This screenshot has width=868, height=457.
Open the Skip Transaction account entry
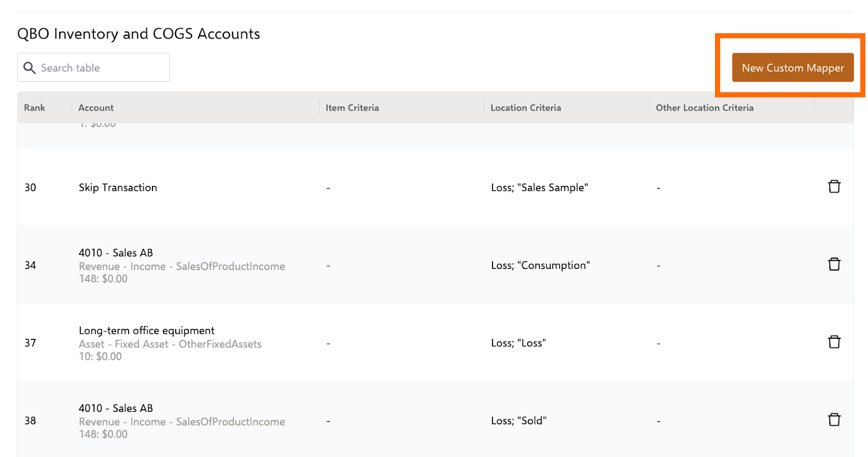pos(118,188)
